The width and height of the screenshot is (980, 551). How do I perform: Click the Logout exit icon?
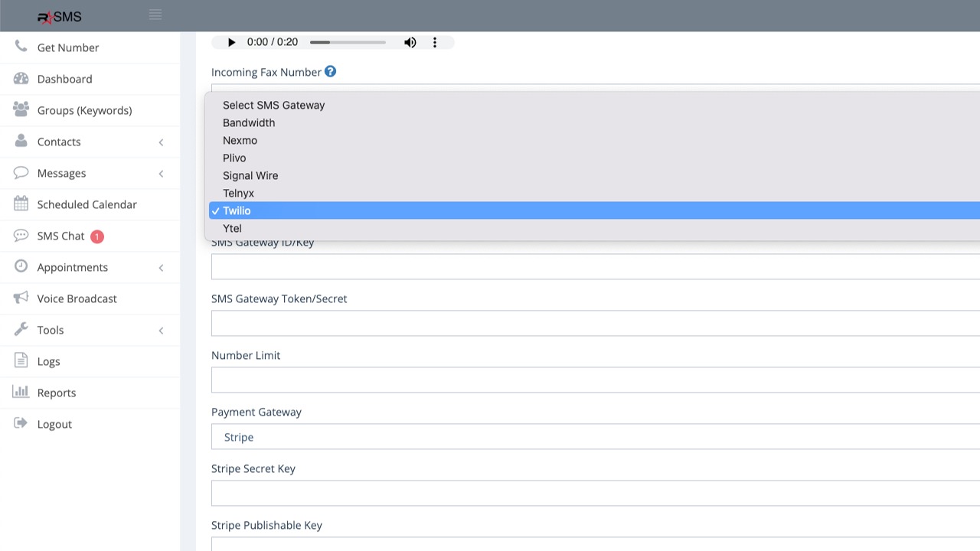21,423
